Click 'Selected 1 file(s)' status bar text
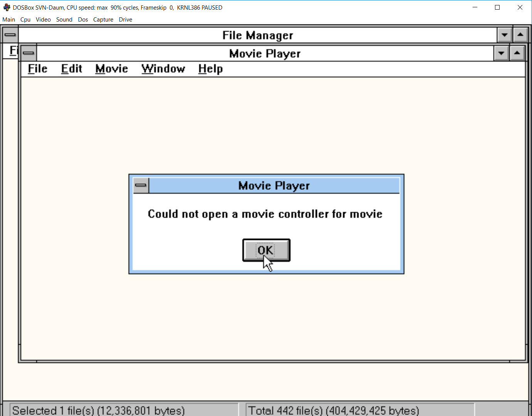This screenshot has width=532, height=416. tap(99, 410)
